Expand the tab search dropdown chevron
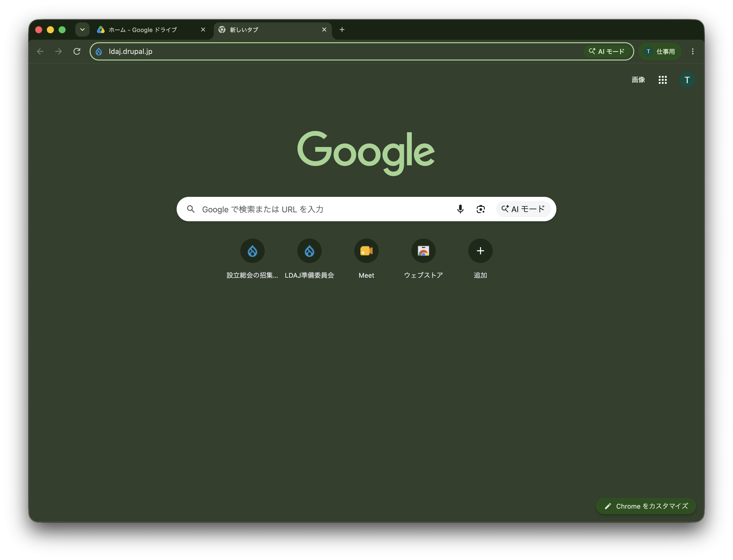 [82, 30]
